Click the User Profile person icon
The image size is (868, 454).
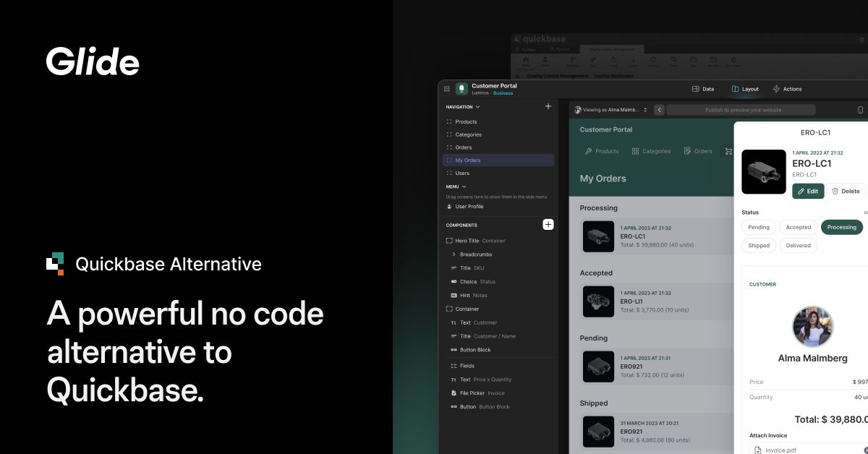pos(449,207)
